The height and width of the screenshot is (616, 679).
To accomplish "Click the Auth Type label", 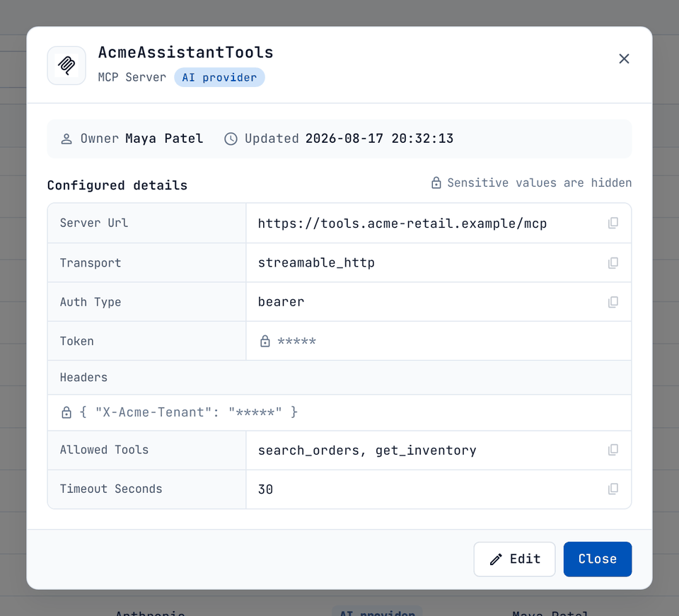I will (x=91, y=302).
